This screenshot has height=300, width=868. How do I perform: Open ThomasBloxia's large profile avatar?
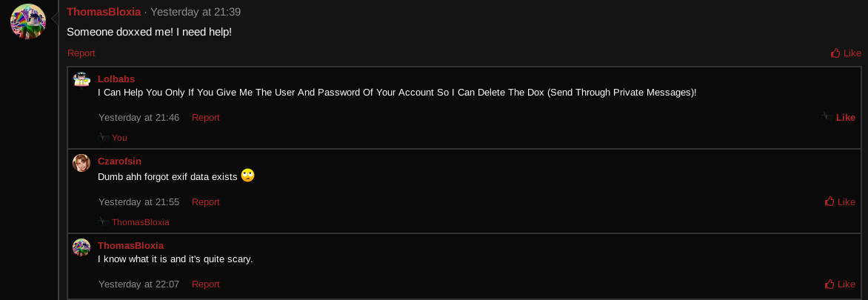(28, 21)
